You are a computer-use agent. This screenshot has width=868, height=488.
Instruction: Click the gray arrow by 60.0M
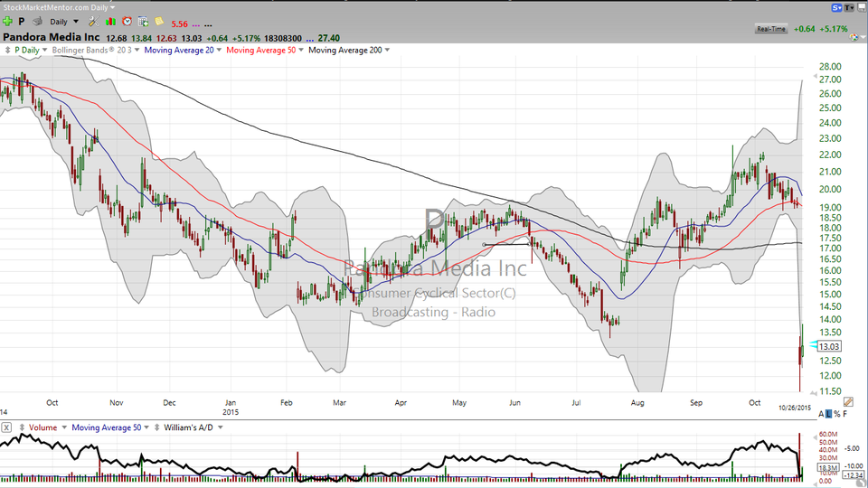coord(815,437)
